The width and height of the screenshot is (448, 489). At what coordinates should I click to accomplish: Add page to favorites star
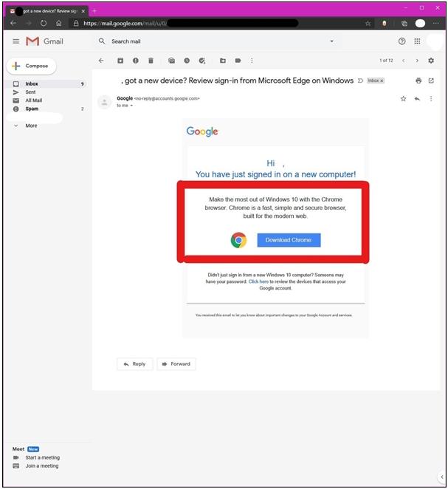[x=368, y=24]
